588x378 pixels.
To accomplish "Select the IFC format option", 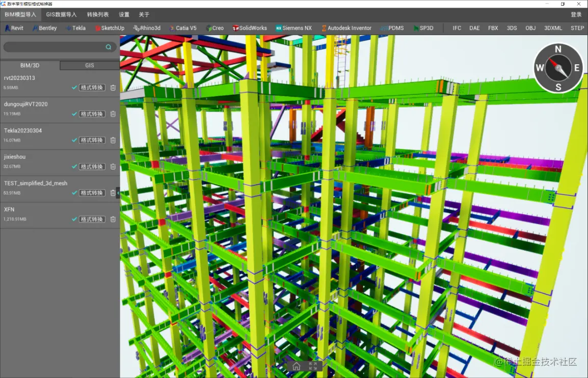I will [x=457, y=28].
